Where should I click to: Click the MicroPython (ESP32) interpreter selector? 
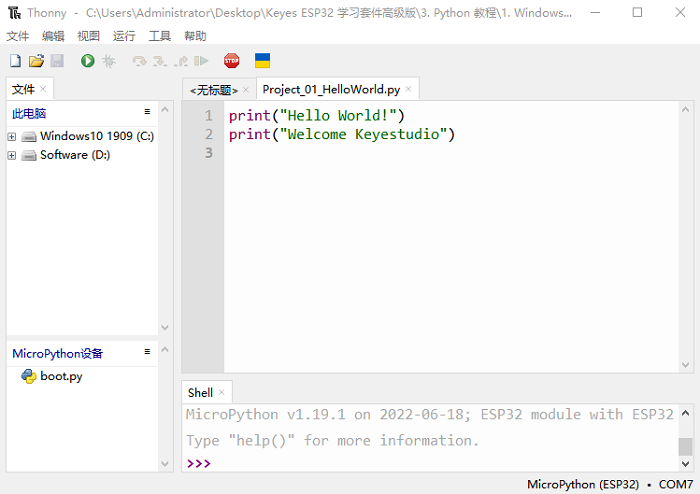[x=583, y=484]
